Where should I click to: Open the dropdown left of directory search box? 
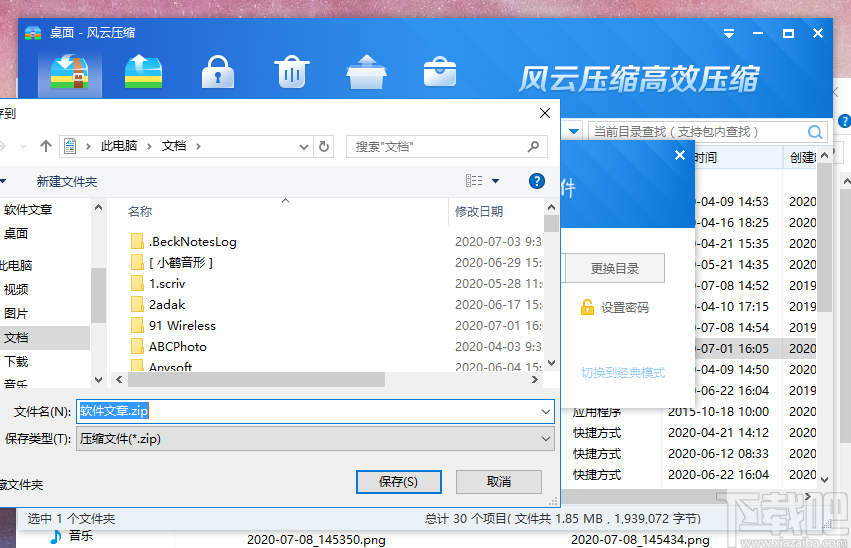tap(574, 131)
